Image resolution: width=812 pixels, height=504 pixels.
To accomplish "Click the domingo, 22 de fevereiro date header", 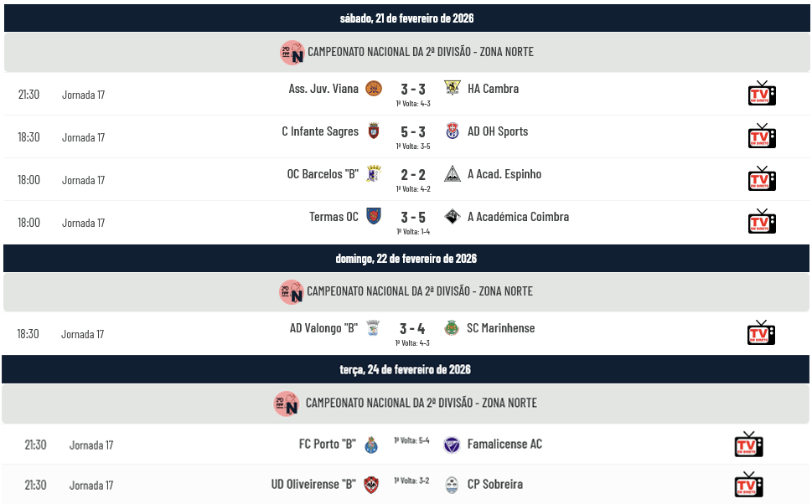I will (406, 259).
